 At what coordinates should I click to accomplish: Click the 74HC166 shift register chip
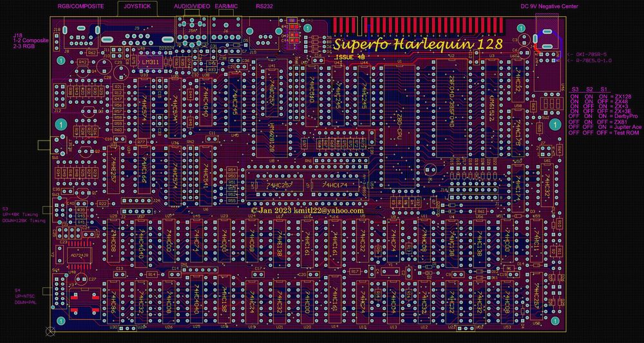tap(144, 171)
